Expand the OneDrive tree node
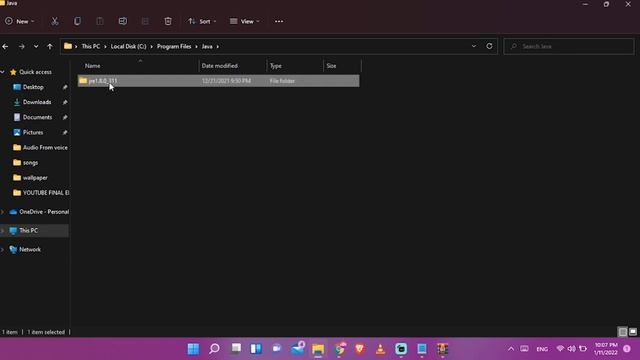This screenshot has height=360, width=640. [3, 212]
